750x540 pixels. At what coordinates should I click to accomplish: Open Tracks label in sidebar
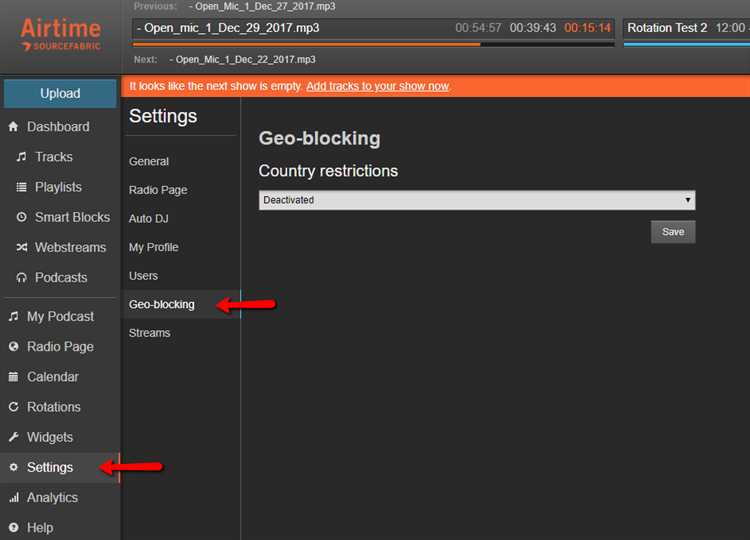[54, 157]
